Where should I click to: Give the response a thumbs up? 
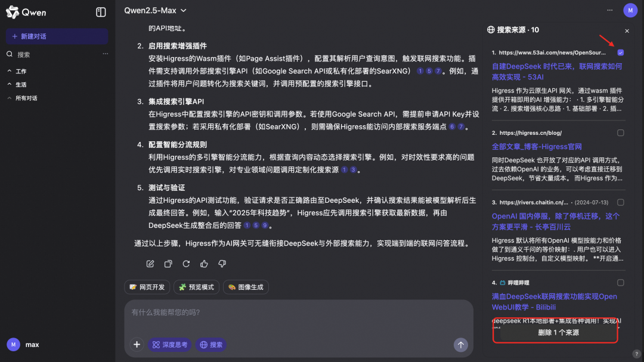coord(203,264)
